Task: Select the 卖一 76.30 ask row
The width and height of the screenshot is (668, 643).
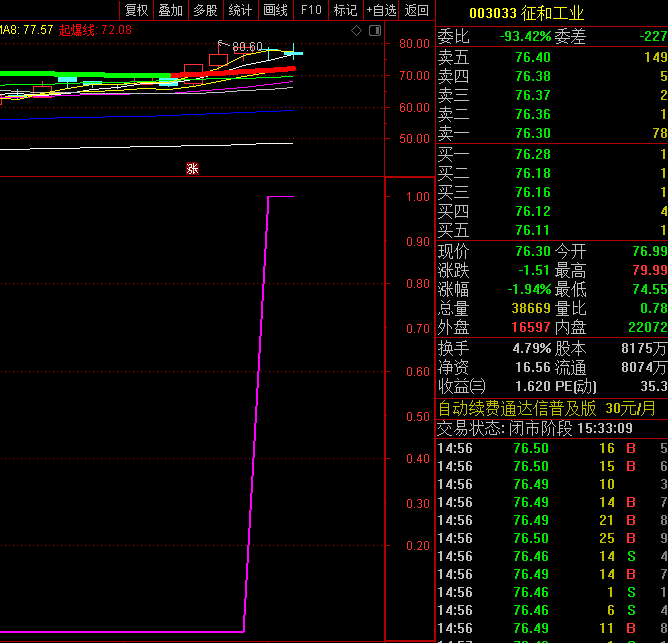Action: click(x=552, y=133)
